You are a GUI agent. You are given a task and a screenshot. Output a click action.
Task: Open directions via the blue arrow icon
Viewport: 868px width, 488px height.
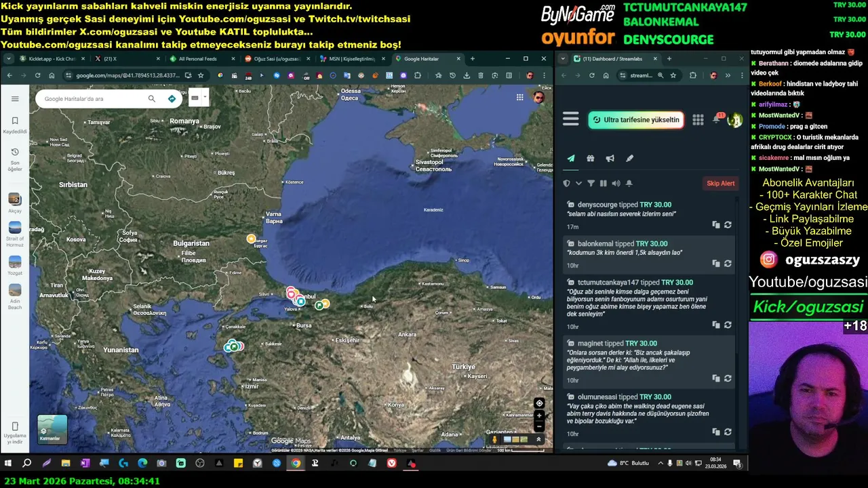[x=172, y=99]
